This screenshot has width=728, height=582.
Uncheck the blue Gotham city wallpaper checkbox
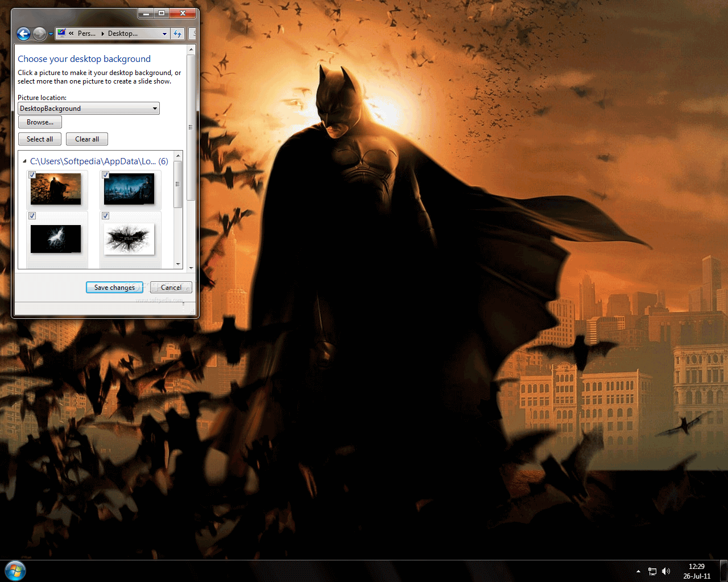pyautogui.click(x=106, y=175)
